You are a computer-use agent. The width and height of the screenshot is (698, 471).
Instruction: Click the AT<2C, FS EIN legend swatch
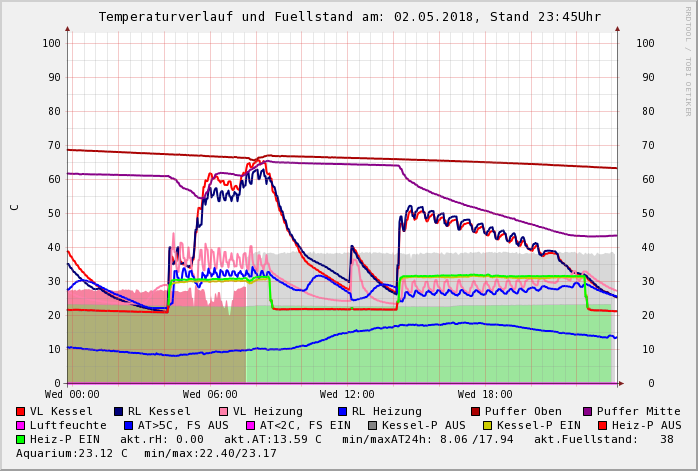coord(251,425)
